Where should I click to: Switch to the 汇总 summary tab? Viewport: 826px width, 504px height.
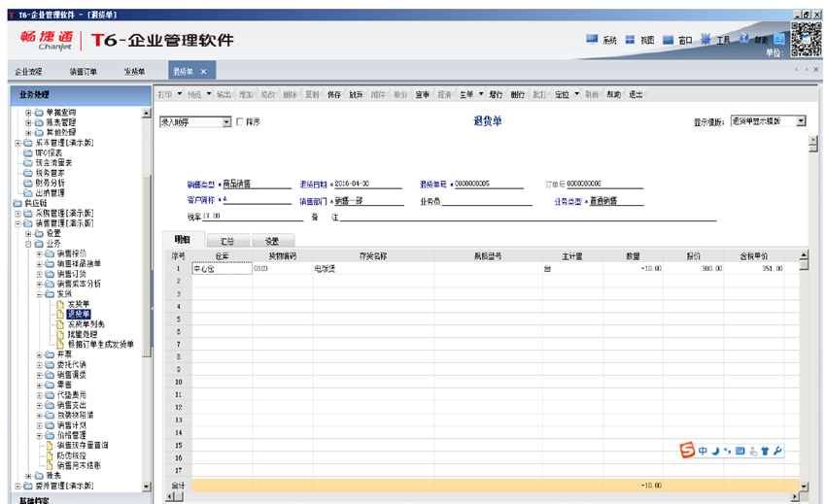point(227,241)
